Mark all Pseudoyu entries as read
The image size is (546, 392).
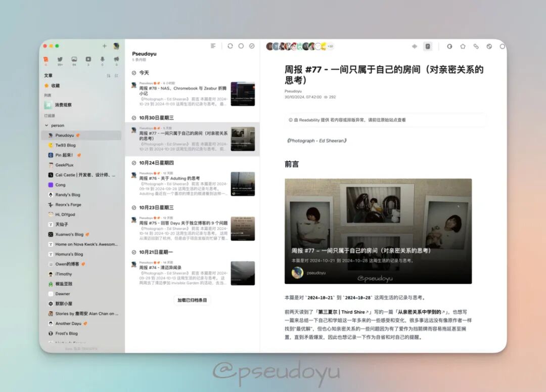(252, 46)
